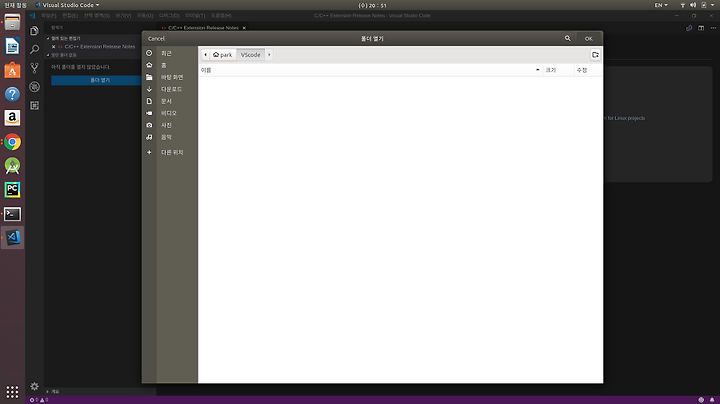
Task: Open clock and calendar in top bar
Action: pyautogui.click(x=372, y=5)
